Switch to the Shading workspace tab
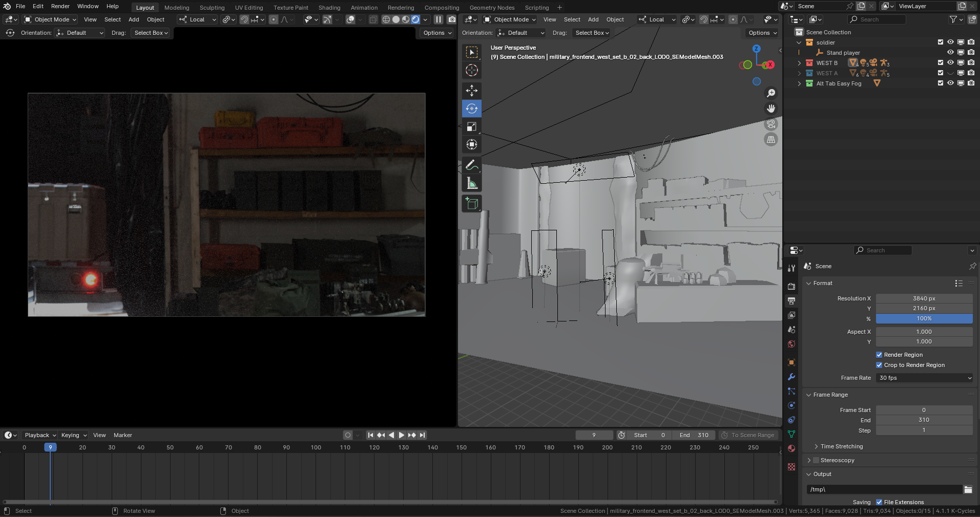 click(x=329, y=8)
